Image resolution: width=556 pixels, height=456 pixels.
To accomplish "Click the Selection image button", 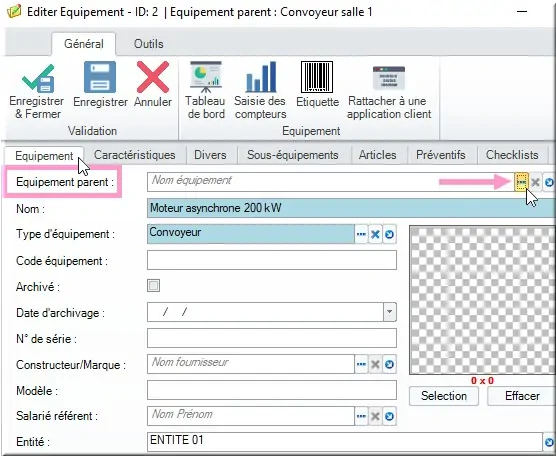I will (x=444, y=396).
